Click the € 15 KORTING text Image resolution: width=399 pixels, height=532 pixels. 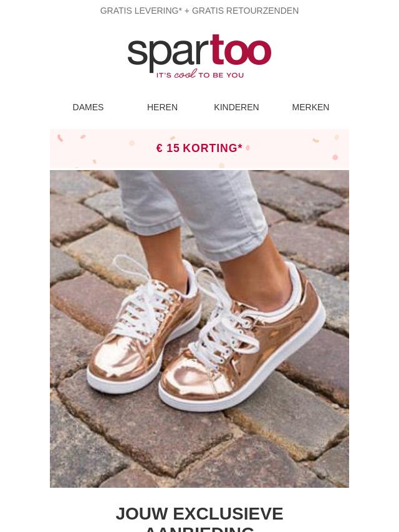click(199, 148)
